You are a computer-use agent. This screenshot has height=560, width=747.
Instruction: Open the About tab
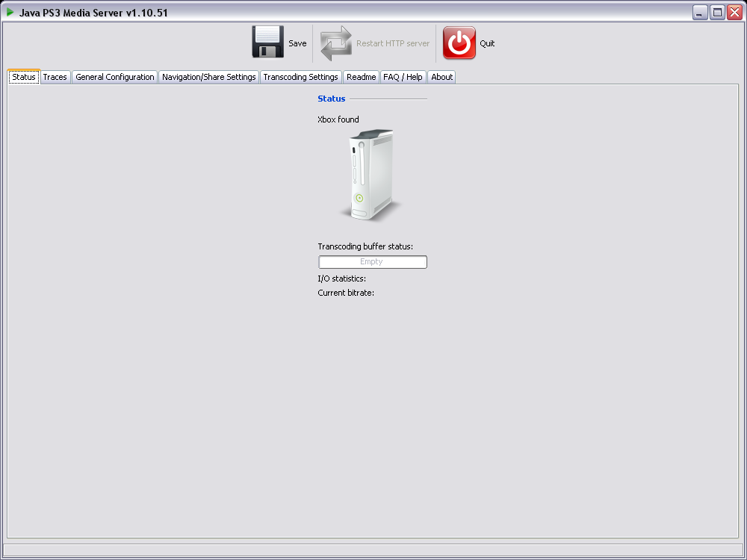click(x=441, y=77)
